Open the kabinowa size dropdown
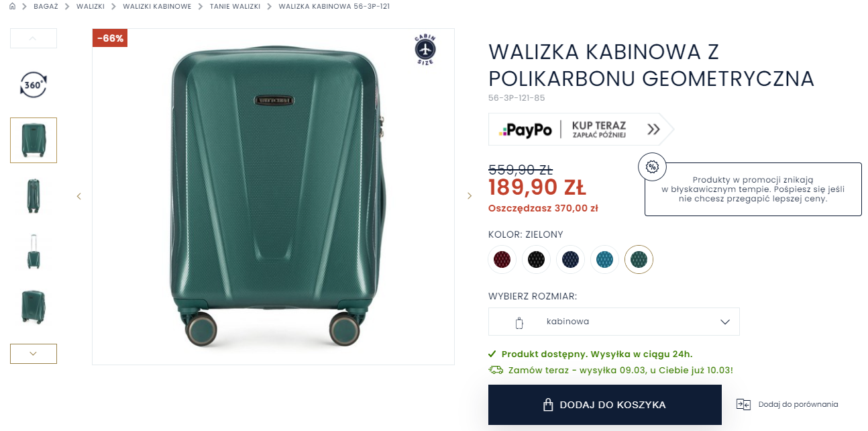Image resolution: width=868 pixels, height=431 pixels. coord(614,322)
